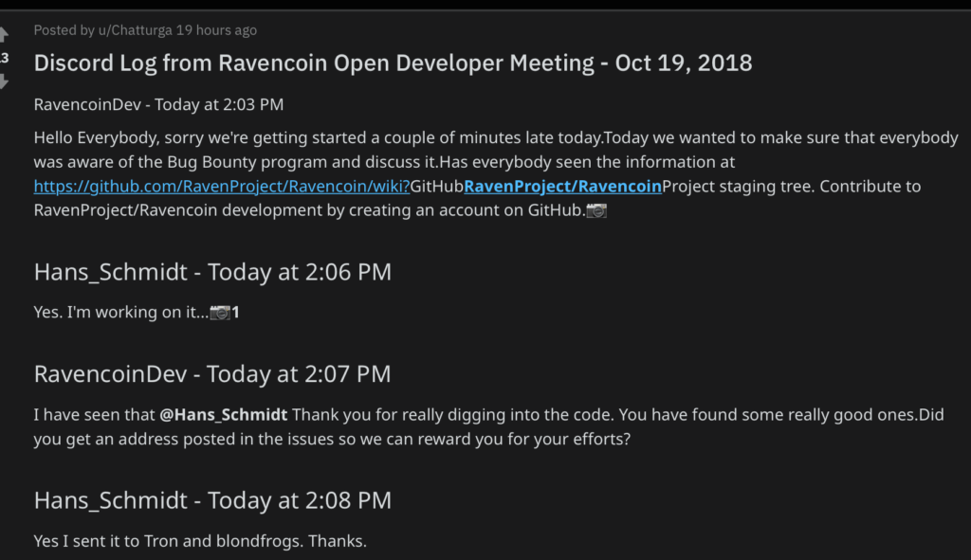The height and width of the screenshot is (560, 971).
Task: Downvote the Ravencoin Developer Meeting post
Action: (4, 81)
